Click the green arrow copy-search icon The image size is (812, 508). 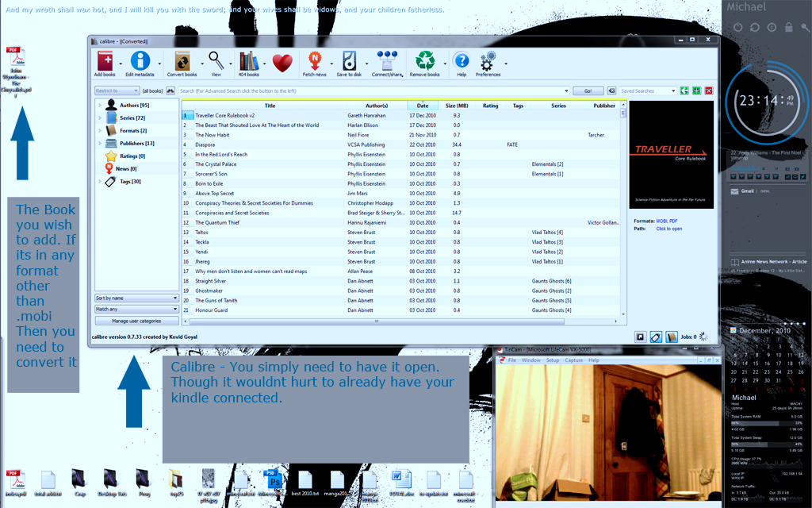click(x=684, y=90)
